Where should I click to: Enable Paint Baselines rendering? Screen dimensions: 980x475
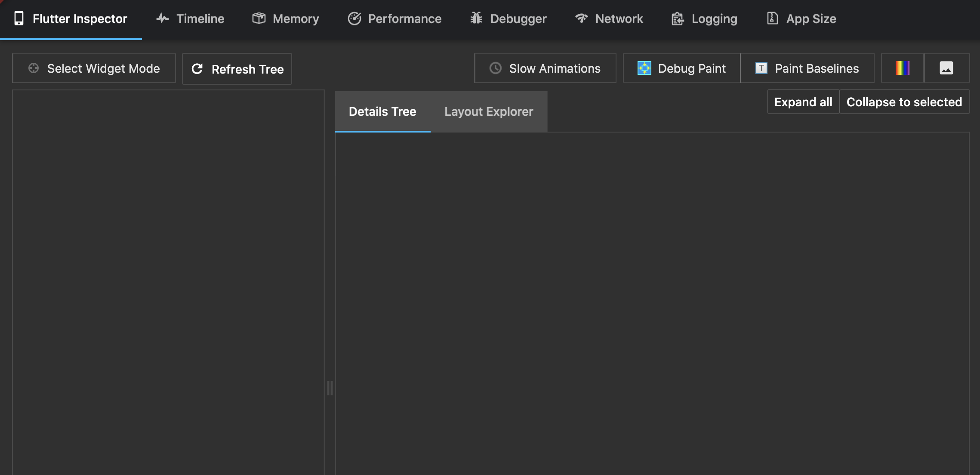(807, 68)
